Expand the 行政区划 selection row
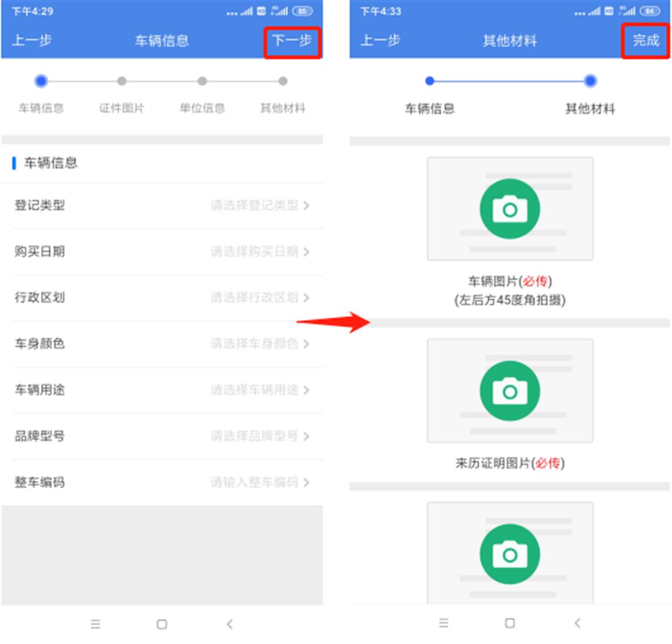 [x=162, y=297]
